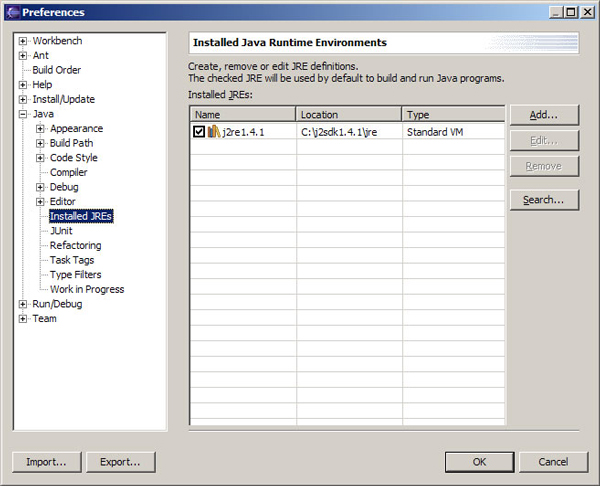
Task: Click the Eclipse icon in the title bar
Action: 13,12
